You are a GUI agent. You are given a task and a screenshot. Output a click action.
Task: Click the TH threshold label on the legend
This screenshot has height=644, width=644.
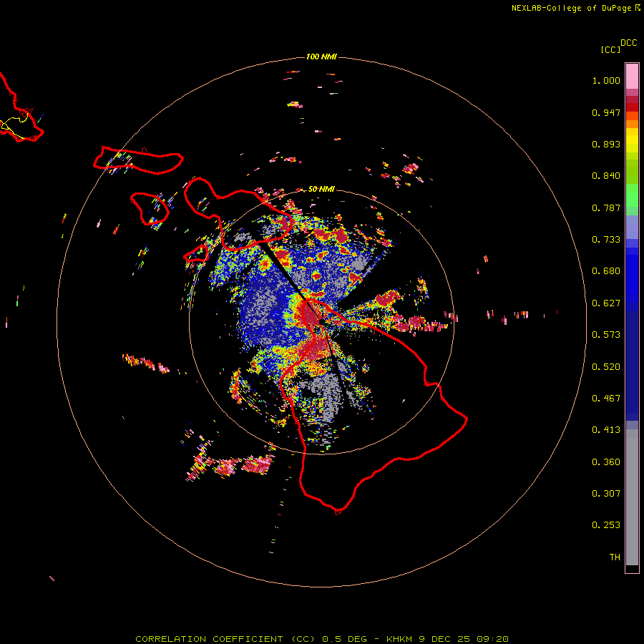point(615,557)
